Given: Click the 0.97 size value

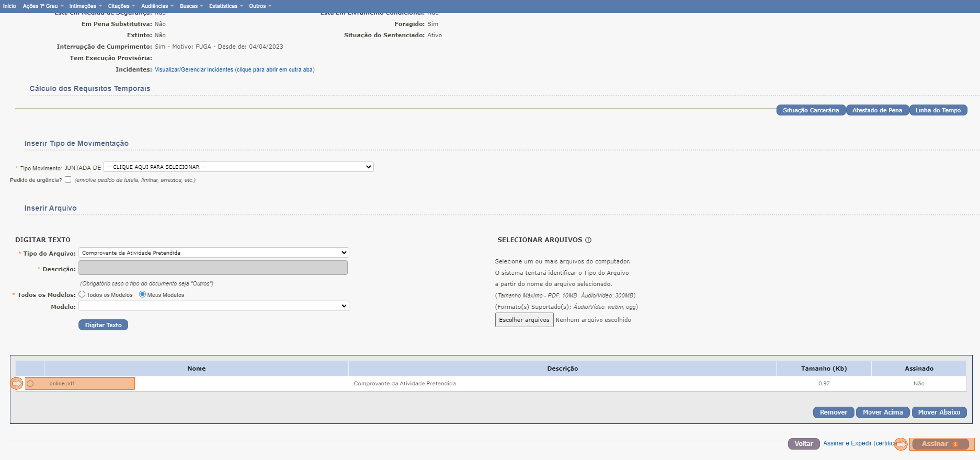Looking at the screenshot, I should coord(824,383).
